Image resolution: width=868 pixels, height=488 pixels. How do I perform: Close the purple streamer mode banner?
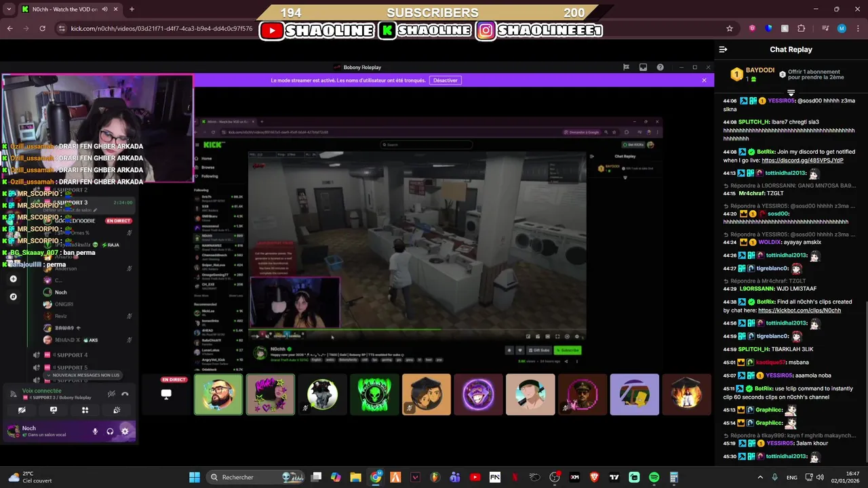704,80
